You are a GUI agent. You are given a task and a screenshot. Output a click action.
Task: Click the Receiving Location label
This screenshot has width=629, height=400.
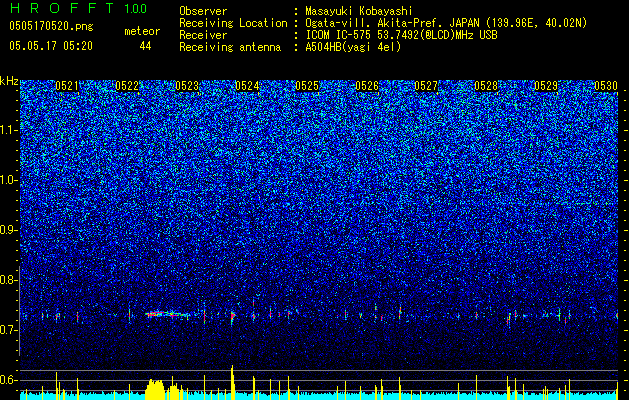[233, 23]
